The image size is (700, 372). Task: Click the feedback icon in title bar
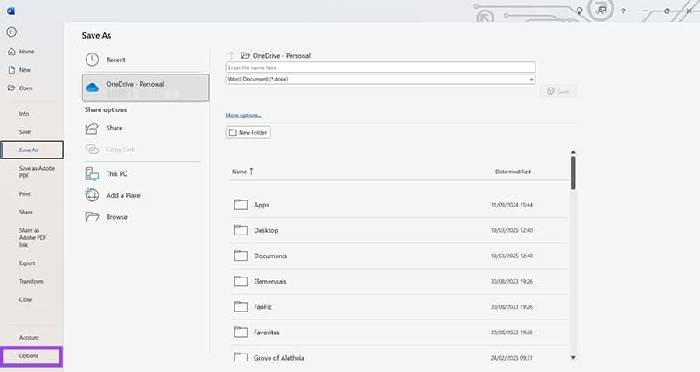click(602, 10)
